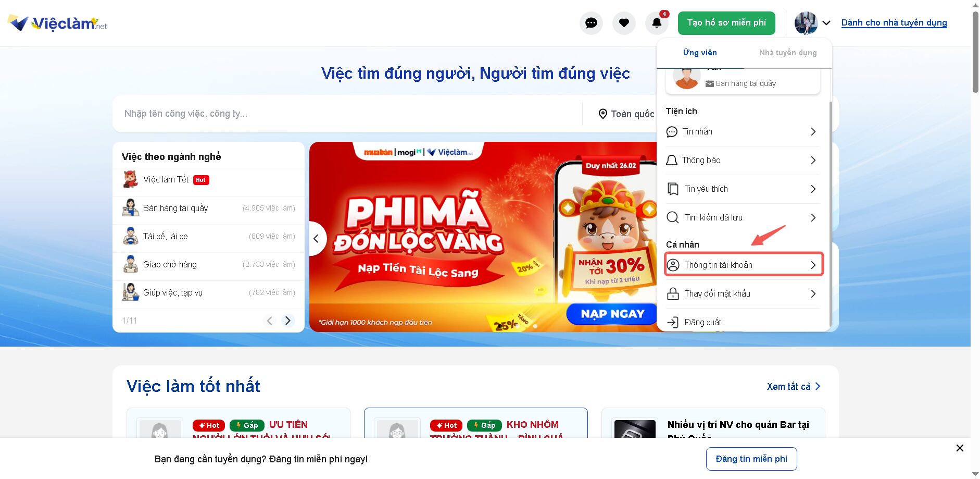Go to next page of job categories
The image size is (980, 479).
(x=288, y=321)
